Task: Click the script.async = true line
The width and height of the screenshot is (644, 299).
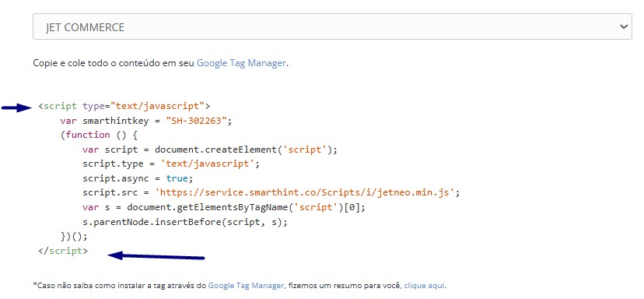Action: tap(138, 178)
